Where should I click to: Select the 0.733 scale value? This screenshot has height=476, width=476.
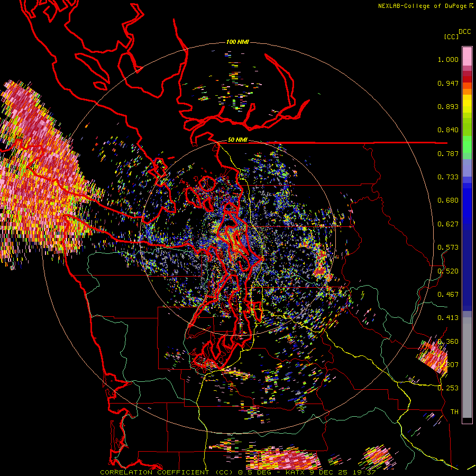pos(448,177)
